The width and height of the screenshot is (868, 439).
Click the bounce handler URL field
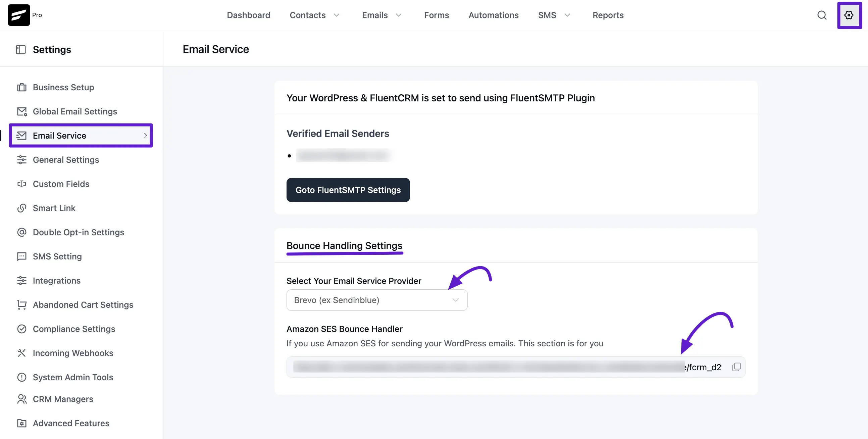pos(516,367)
